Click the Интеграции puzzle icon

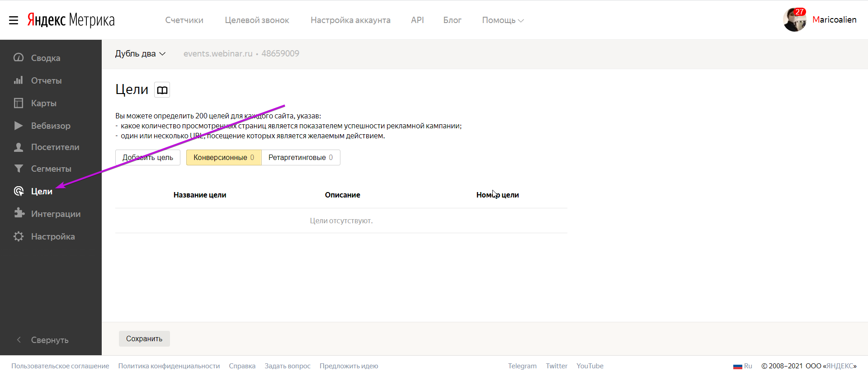click(19, 213)
